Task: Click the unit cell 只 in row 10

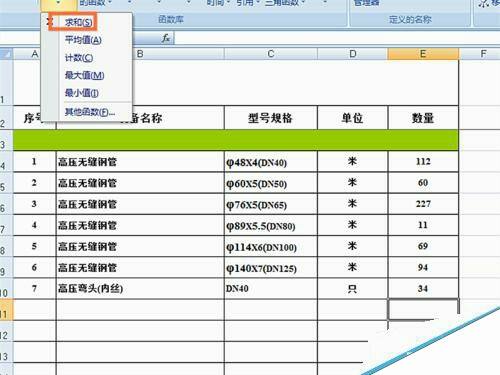Action: pyautogui.click(x=353, y=289)
